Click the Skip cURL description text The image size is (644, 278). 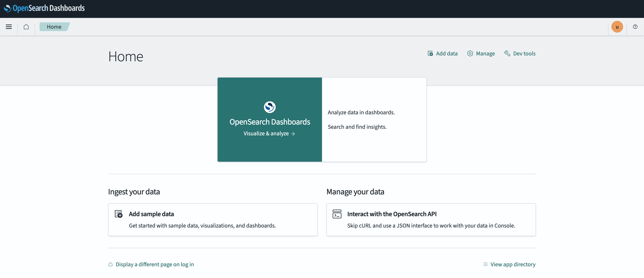431,226
